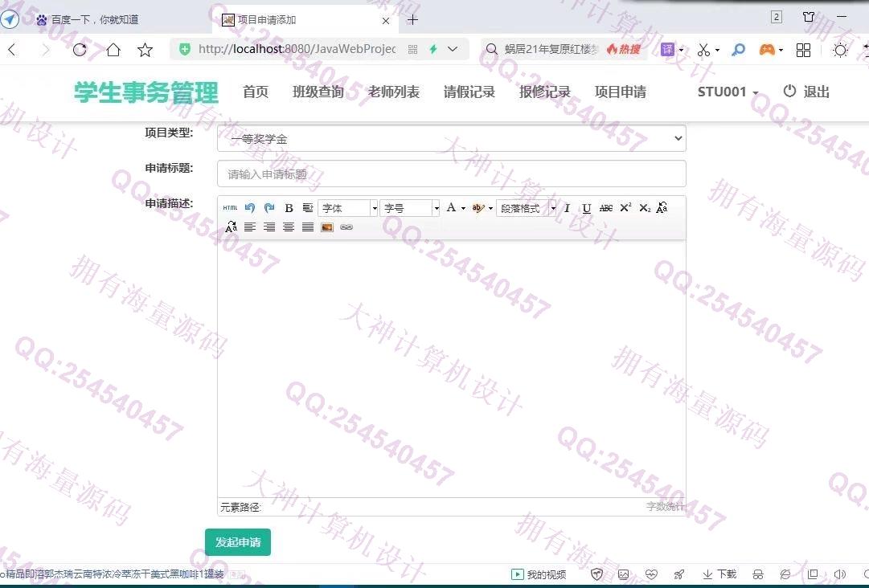The height and width of the screenshot is (588, 869).
Task: Click the game controller icon
Action: pyautogui.click(x=766, y=50)
